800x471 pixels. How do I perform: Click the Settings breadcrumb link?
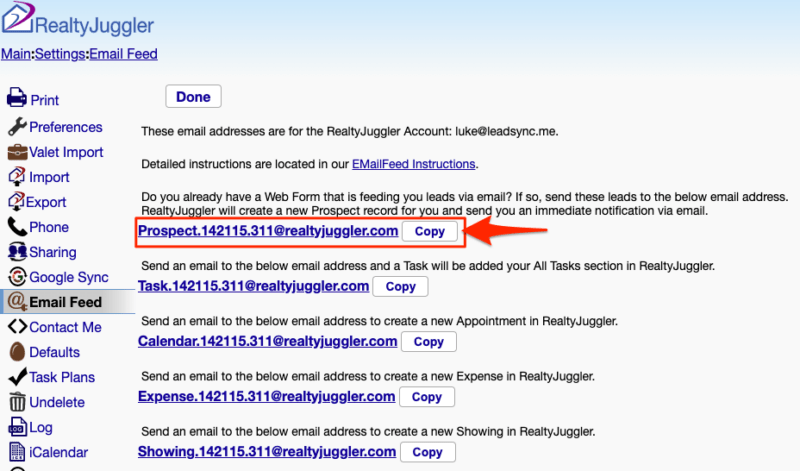tap(60, 54)
